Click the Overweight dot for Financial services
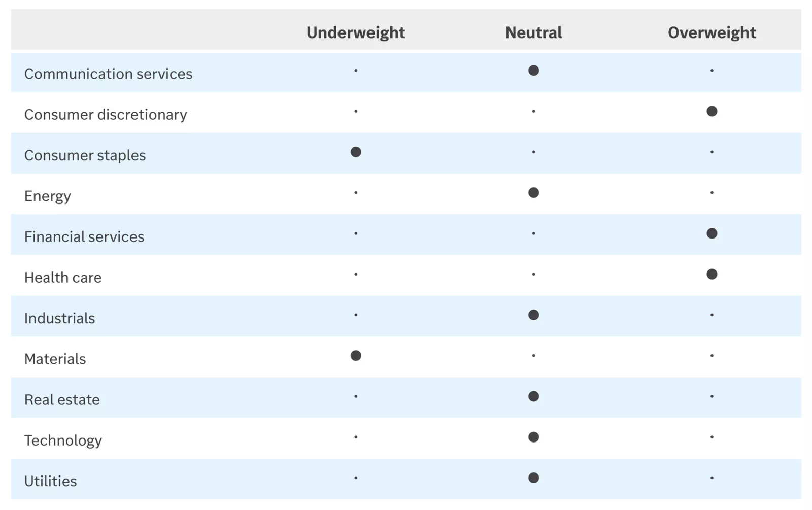812x510 pixels. pos(712,233)
